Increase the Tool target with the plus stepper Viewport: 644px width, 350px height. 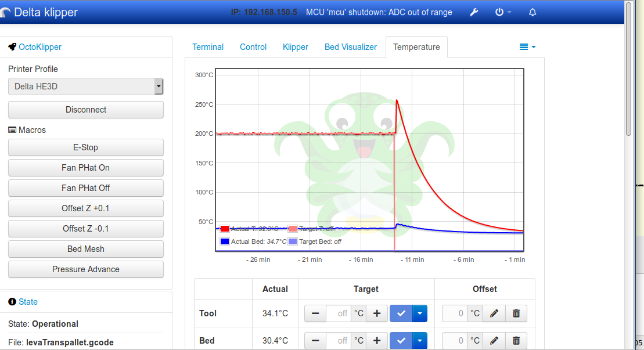pos(376,313)
